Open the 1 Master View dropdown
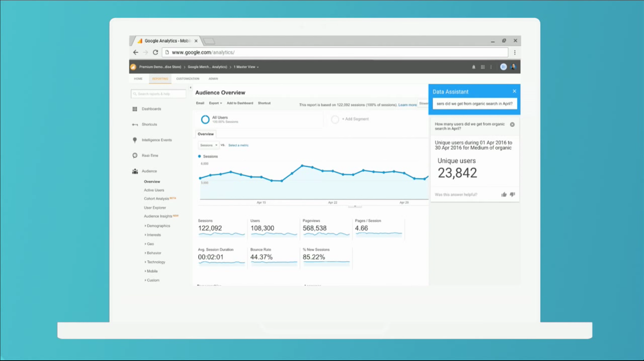 [246, 67]
